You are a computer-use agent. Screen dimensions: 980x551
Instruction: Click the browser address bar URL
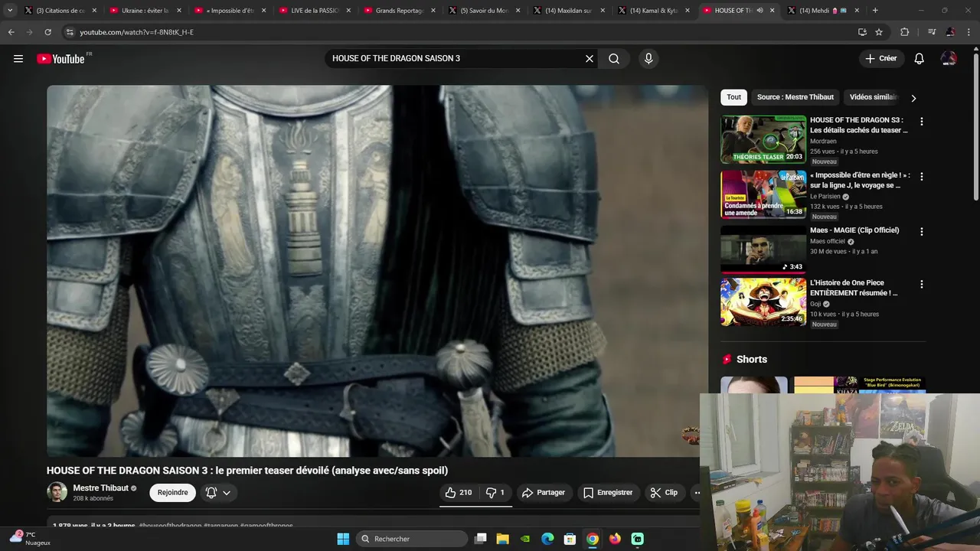click(136, 32)
